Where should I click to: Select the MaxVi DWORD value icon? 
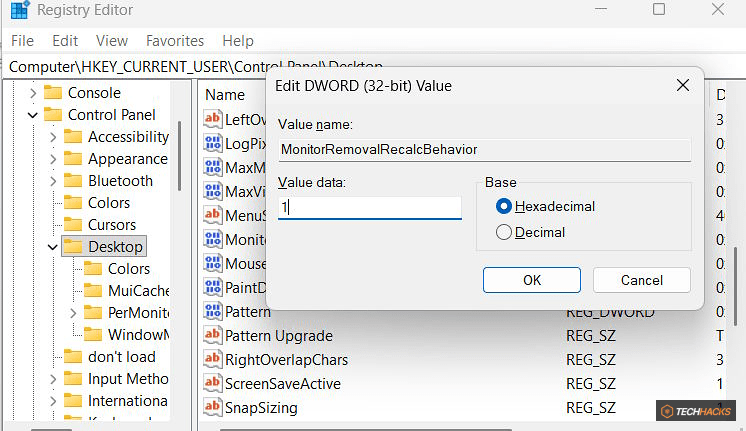[213, 191]
